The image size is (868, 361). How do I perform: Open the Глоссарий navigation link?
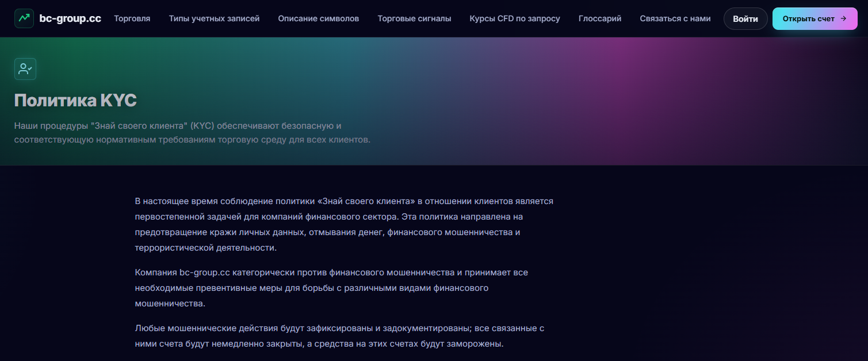point(600,18)
